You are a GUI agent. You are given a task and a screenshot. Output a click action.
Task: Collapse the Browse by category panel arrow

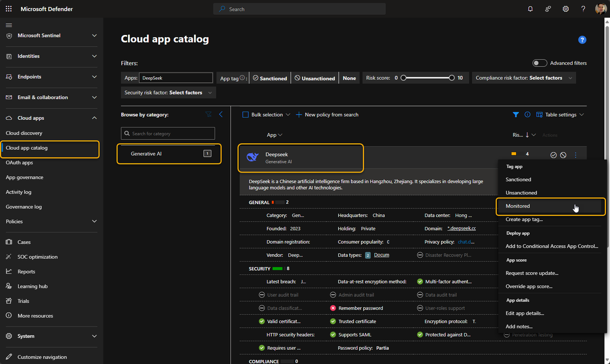(x=221, y=115)
